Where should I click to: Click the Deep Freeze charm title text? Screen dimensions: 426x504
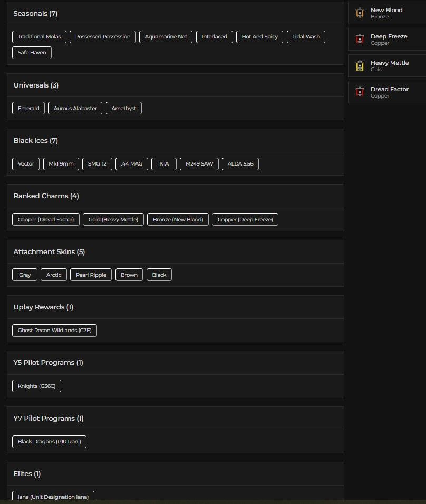coord(389,36)
